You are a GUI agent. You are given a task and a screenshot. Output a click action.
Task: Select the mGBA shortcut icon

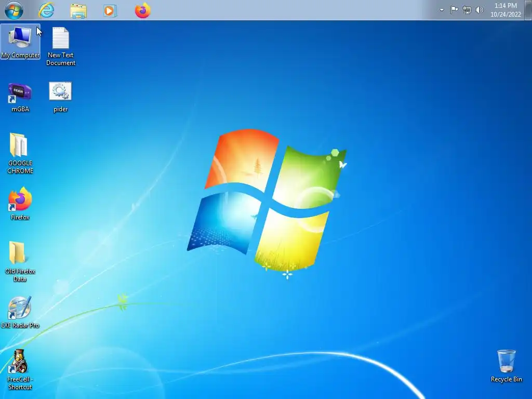(x=20, y=97)
